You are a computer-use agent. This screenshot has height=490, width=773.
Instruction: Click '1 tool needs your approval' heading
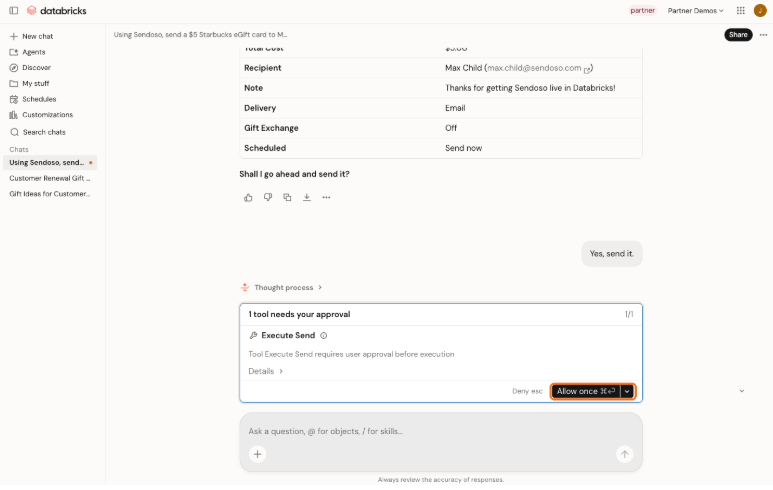(x=299, y=315)
